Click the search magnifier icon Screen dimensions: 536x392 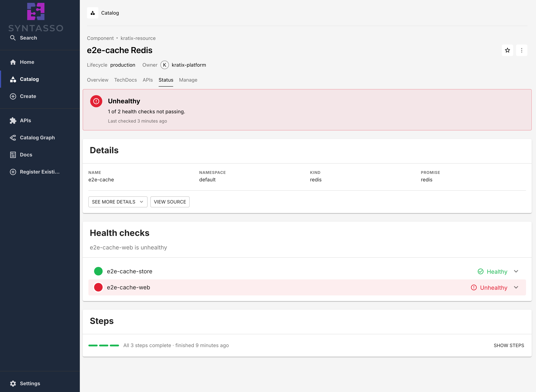(x=13, y=38)
